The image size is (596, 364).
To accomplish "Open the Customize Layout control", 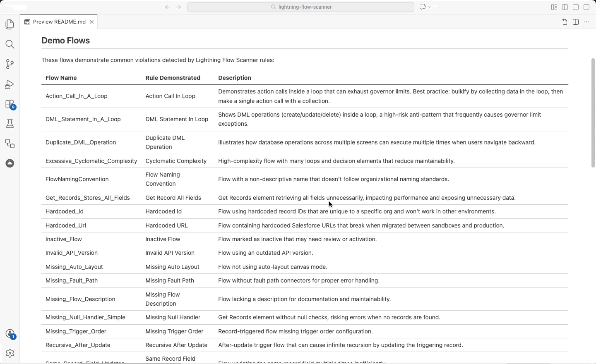I will point(554,7).
